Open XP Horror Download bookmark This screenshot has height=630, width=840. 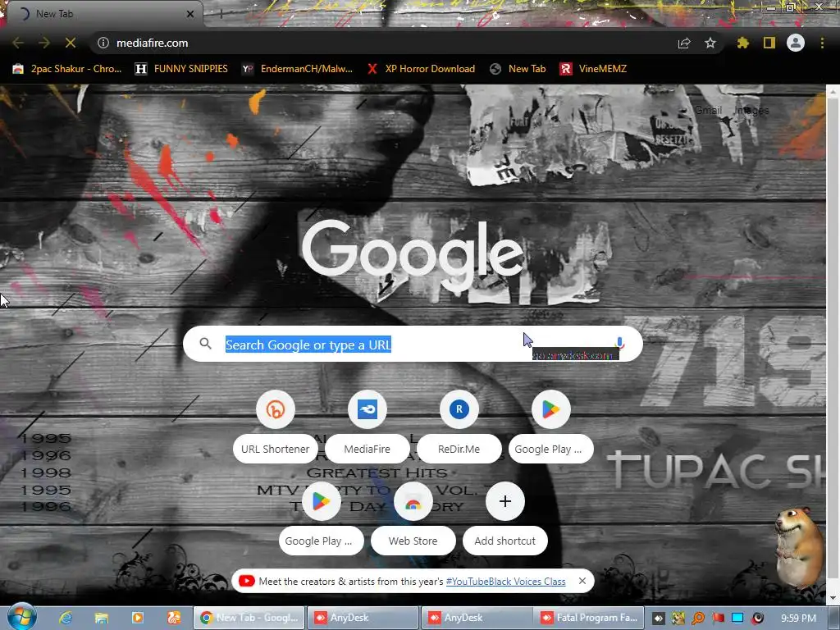422,69
